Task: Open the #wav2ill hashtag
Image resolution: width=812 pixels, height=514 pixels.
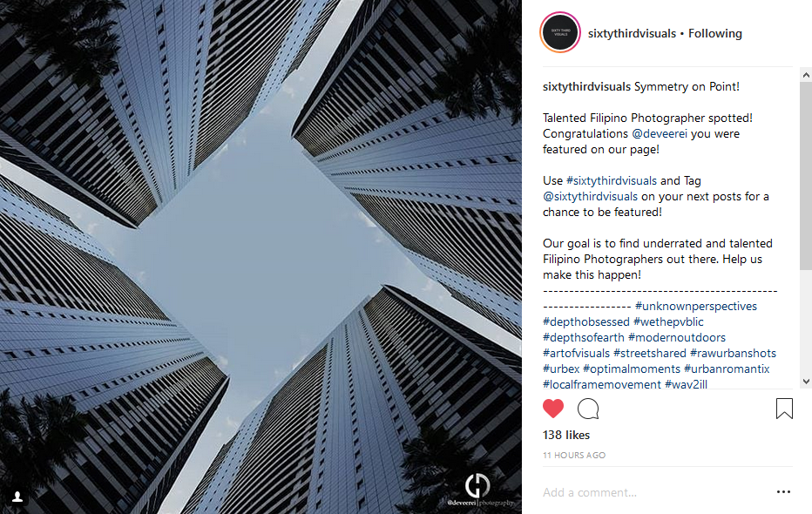Action: coord(686,384)
